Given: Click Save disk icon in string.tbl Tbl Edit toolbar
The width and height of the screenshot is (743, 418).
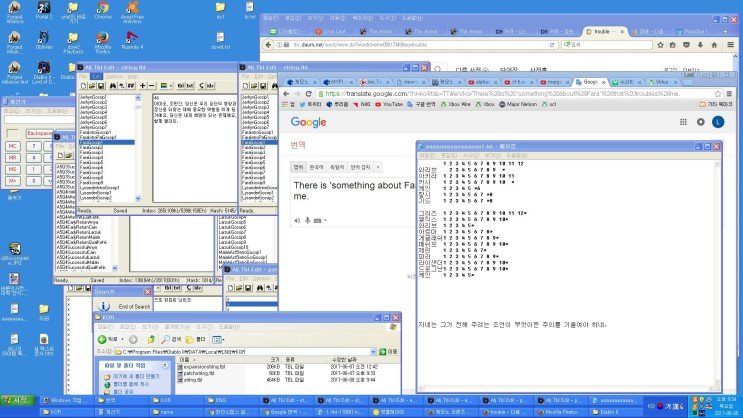Looking at the screenshot, I should pyautogui.click(x=101, y=86).
